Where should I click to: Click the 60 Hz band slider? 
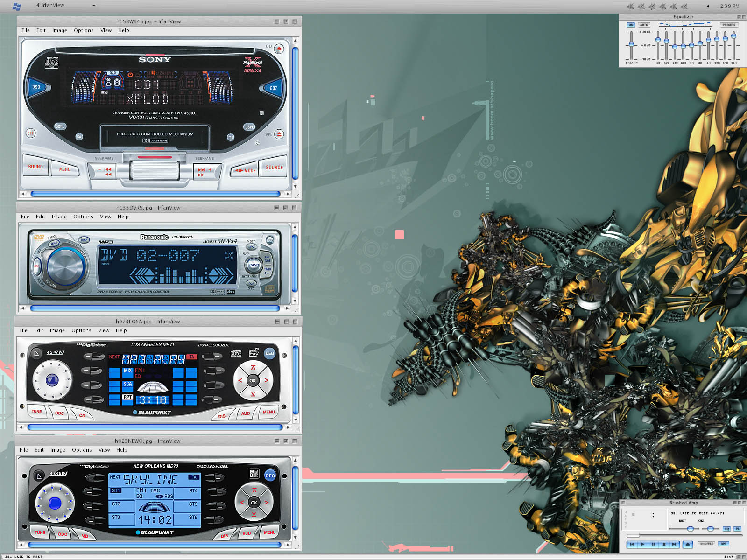click(658, 45)
